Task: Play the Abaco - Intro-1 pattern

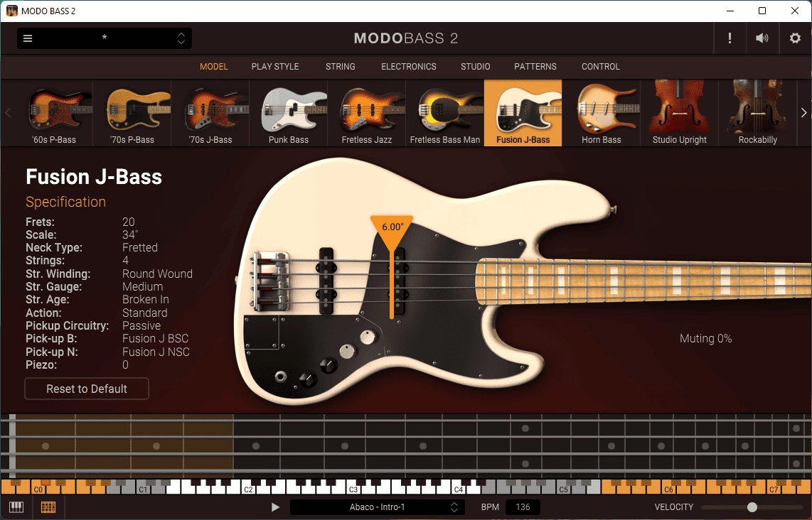Action: pos(275,507)
